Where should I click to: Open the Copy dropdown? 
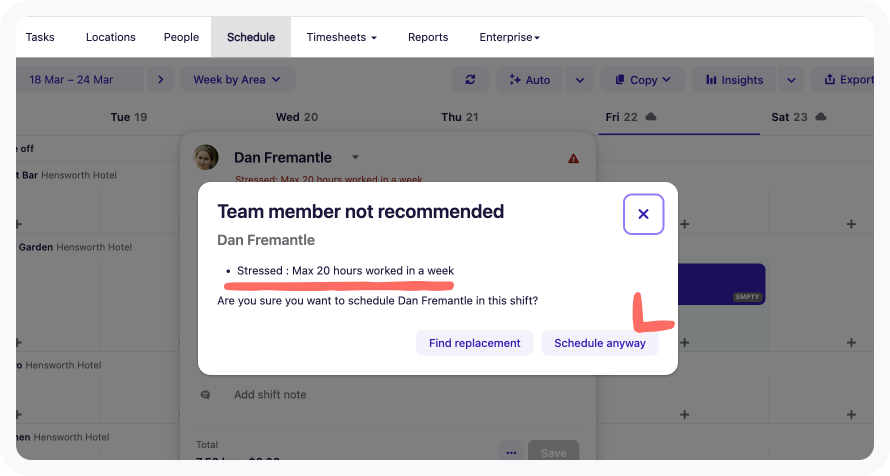(643, 79)
